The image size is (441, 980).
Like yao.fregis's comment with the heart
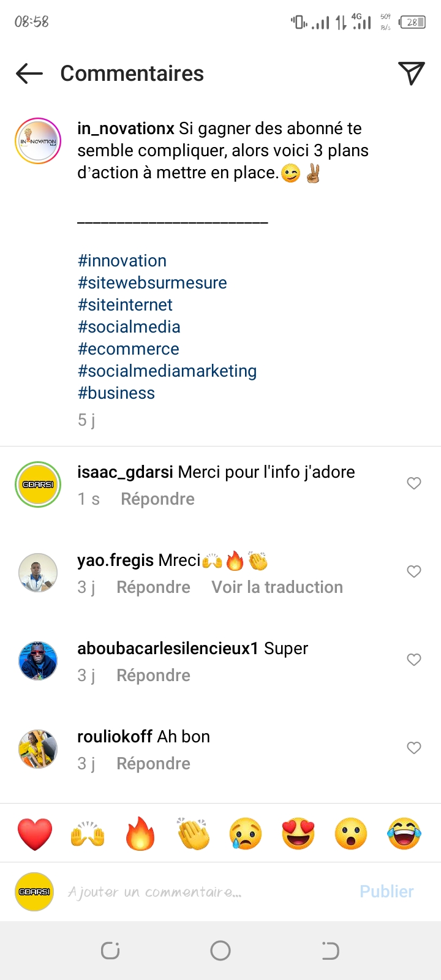click(414, 571)
